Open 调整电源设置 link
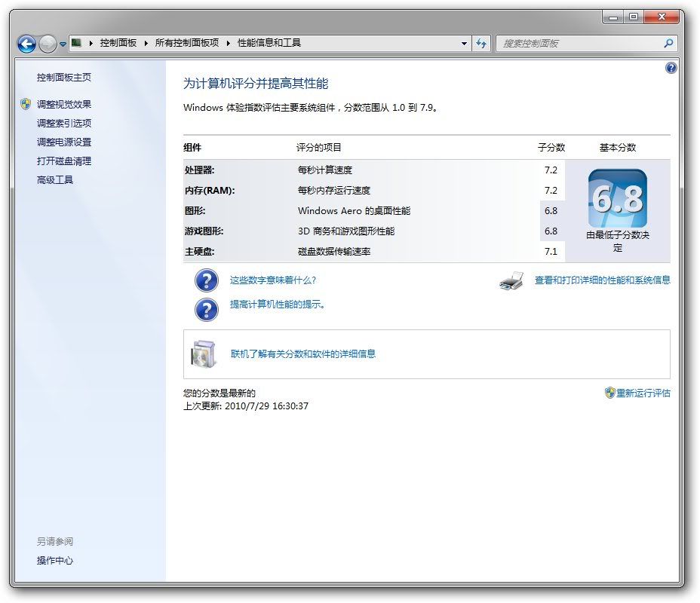700x603 pixels. pyautogui.click(x=64, y=142)
